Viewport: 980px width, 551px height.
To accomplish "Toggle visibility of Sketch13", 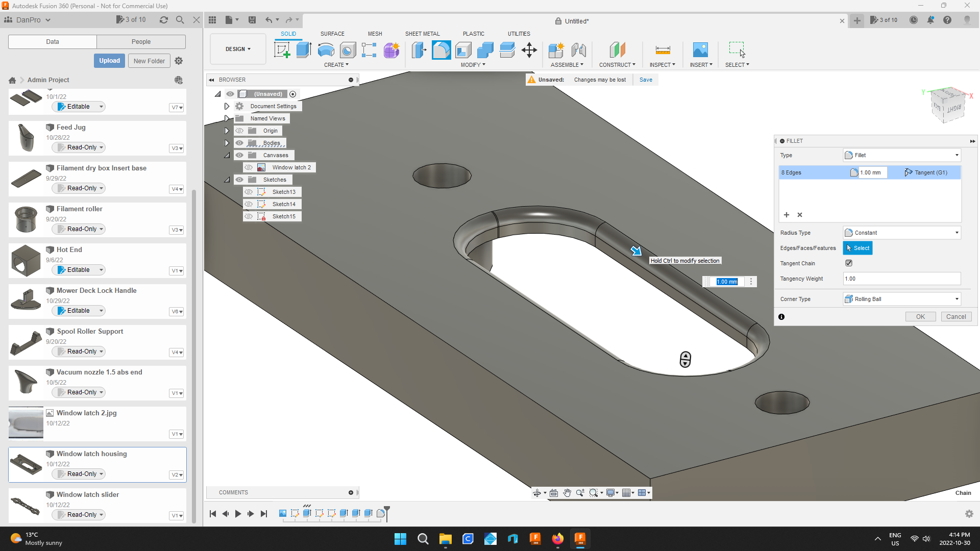I will (x=249, y=191).
